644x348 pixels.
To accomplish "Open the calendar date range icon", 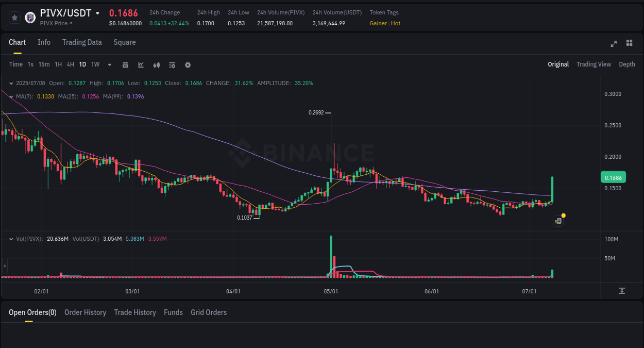I will (125, 64).
